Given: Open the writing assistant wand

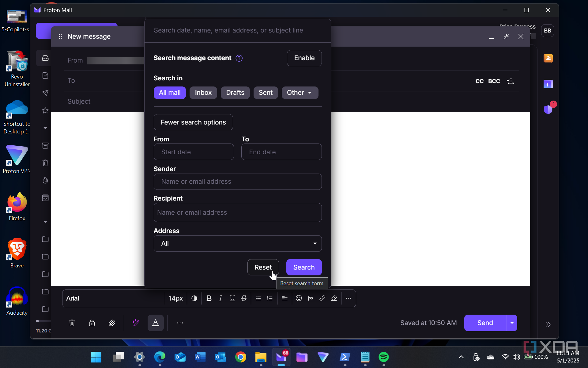Looking at the screenshot, I should [136, 323].
